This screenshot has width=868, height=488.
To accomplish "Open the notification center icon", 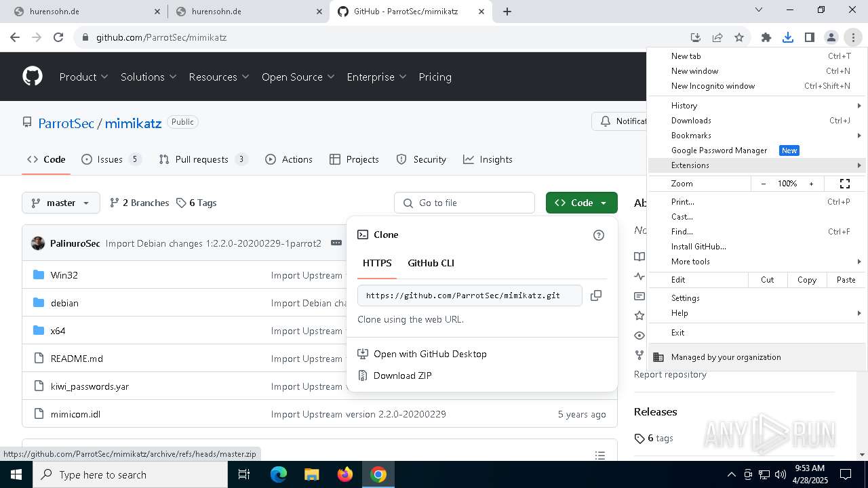I will (846, 474).
